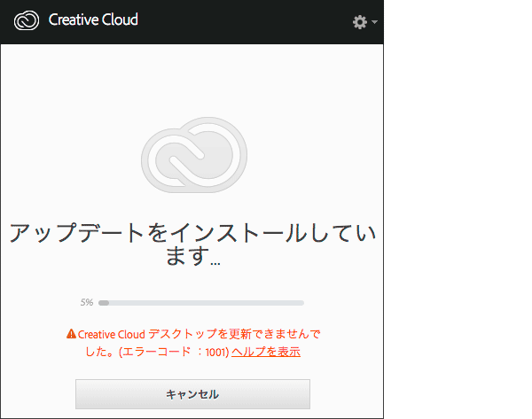Click the アップデートをインストールしてい heading line

tap(192, 234)
